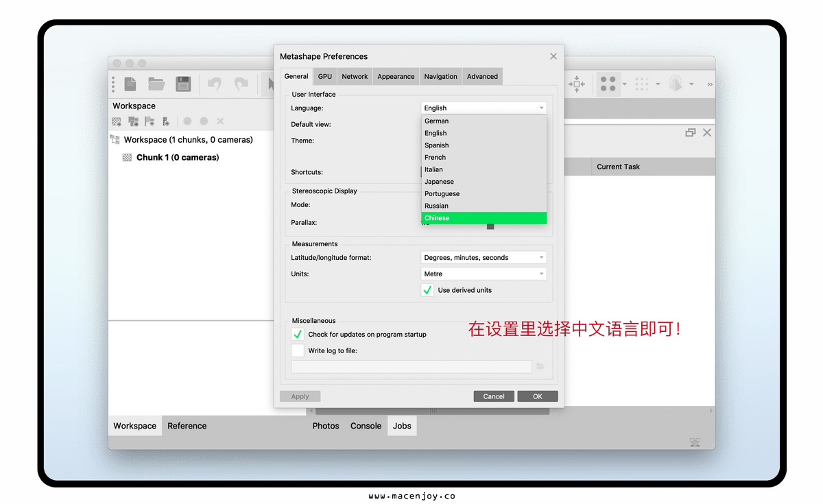Save project with floppy disk icon

point(183,84)
